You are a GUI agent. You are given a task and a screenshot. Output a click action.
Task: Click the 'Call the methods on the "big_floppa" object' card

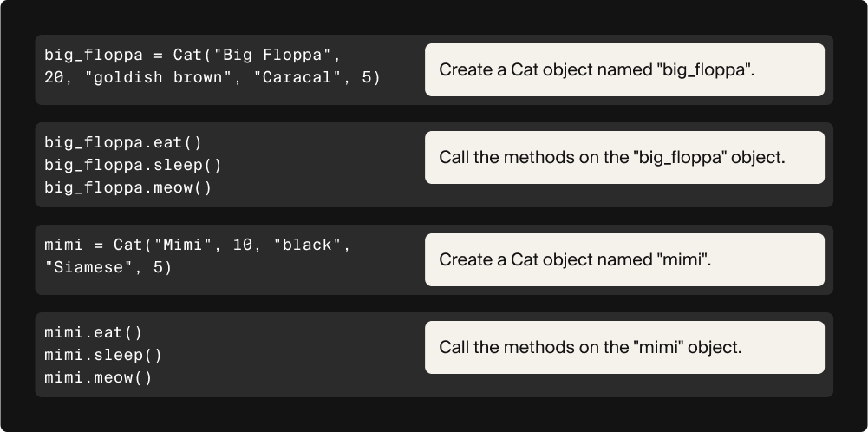point(623,157)
